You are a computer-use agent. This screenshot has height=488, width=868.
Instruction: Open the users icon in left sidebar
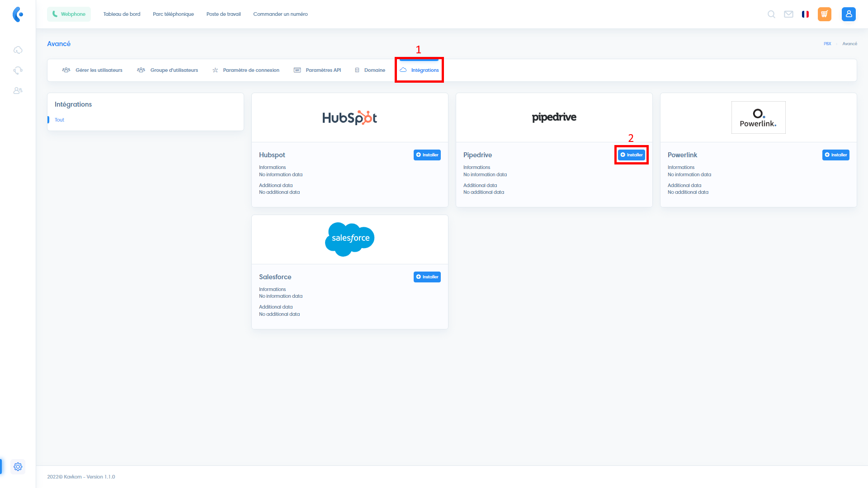coord(18,91)
